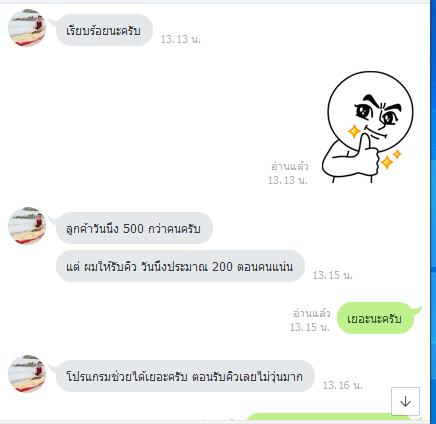Click the 13.15 น. time after 200 message

[x=333, y=275]
